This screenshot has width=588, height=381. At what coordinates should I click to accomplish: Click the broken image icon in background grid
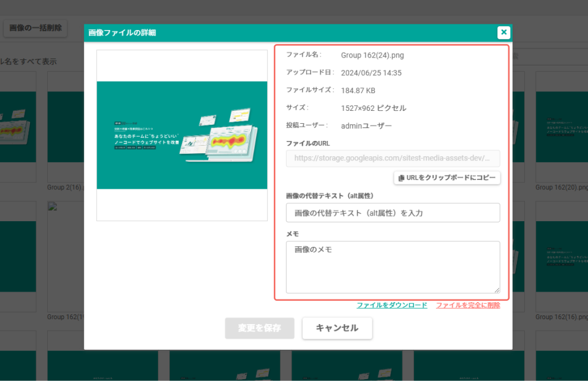53,206
